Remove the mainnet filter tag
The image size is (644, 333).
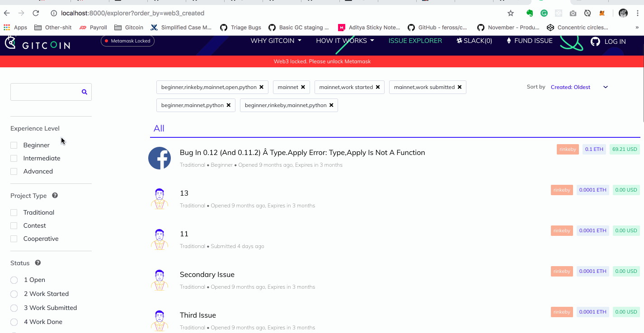[x=303, y=87]
